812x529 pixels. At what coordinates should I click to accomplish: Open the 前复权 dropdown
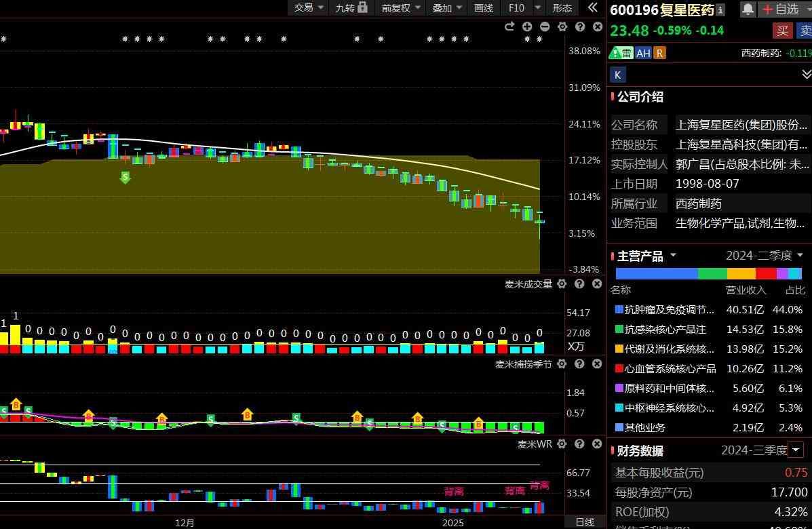(401, 7)
